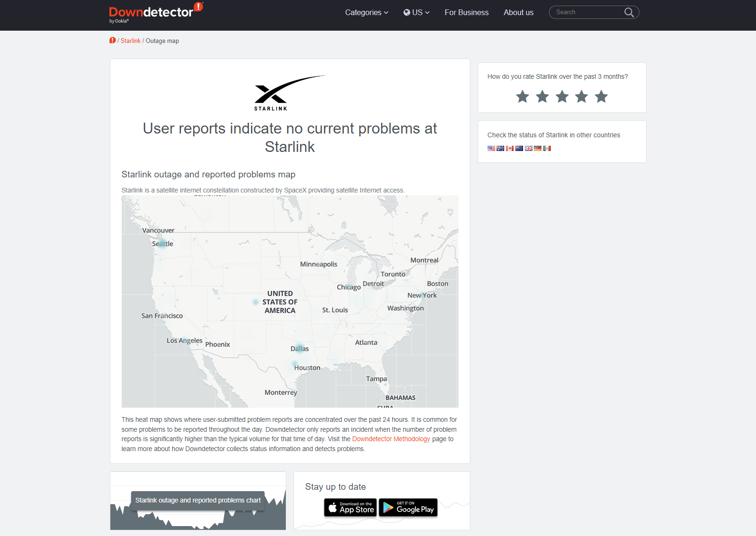This screenshot has width=756, height=536.
Task: Select the United States flag
Action: tap(491, 148)
